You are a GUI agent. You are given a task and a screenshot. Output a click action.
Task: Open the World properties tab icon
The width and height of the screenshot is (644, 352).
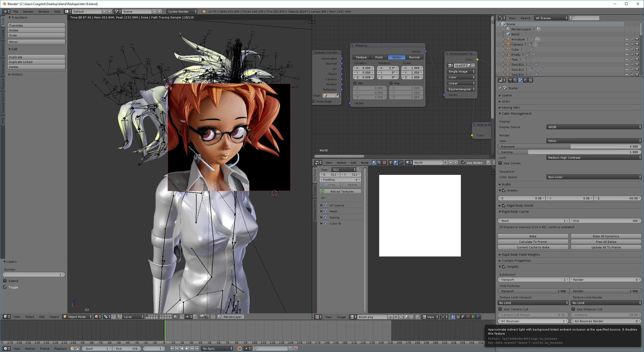[525, 80]
